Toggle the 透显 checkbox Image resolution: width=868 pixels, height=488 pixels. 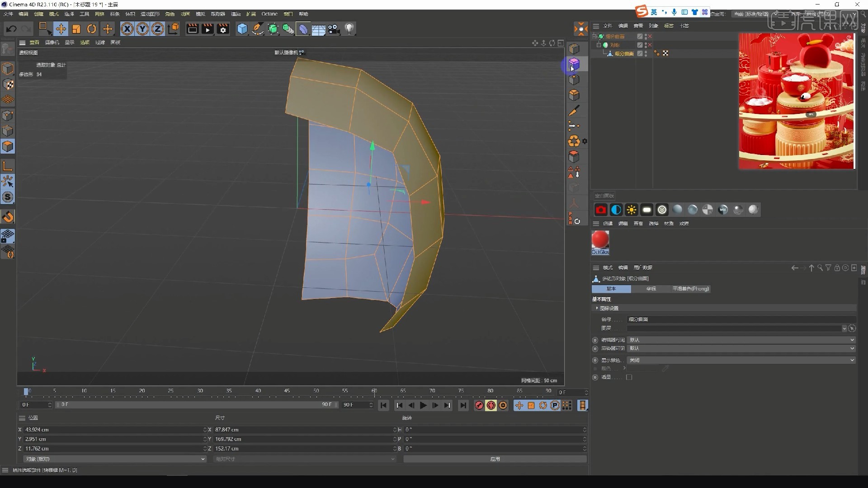pos(629,377)
